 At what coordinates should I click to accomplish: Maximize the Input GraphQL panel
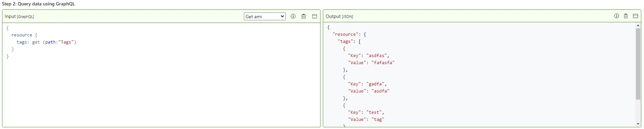point(314,16)
